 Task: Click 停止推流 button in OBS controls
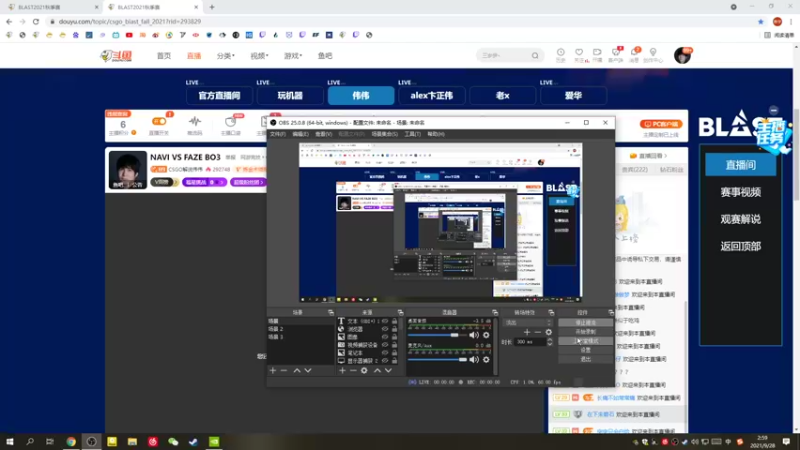pos(585,323)
